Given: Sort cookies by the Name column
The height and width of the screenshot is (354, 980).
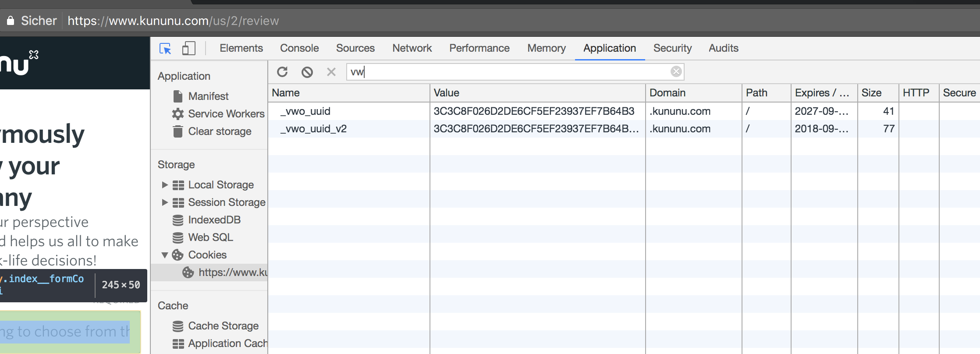Looking at the screenshot, I should (349, 93).
